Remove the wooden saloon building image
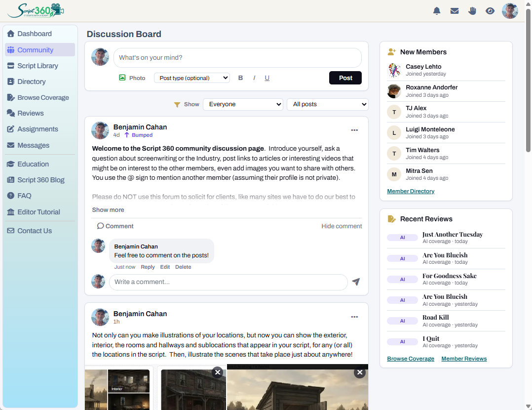Viewport: 532px width, 410px height. pos(218,372)
